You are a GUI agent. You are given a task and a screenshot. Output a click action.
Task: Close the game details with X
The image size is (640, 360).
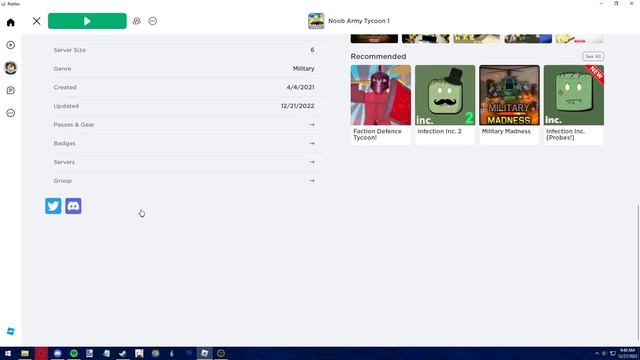pos(37,21)
